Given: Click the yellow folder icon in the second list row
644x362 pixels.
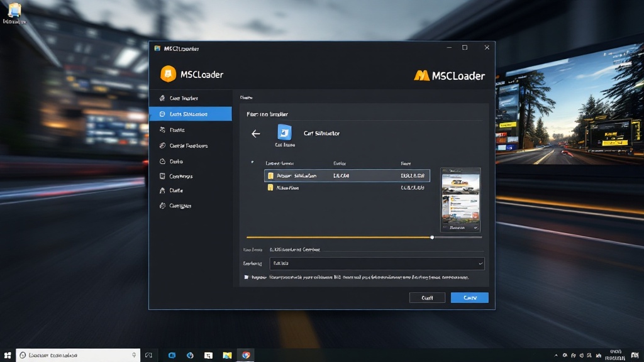Looking at the screenshot, I should click(x=270, y=187).
